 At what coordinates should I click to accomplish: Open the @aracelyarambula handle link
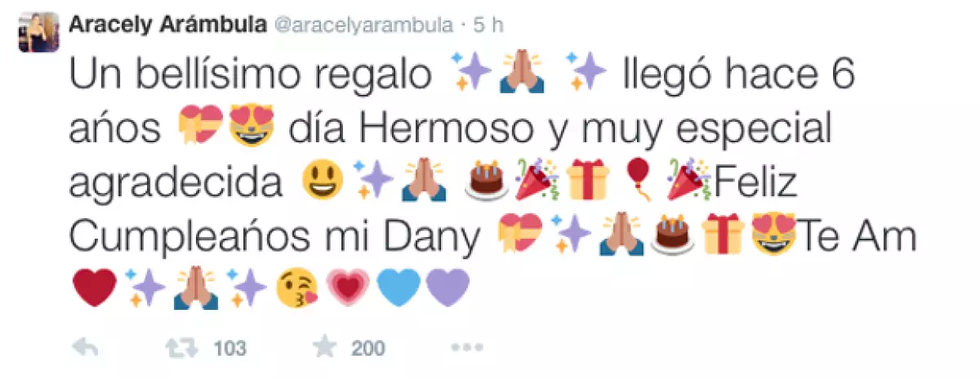363,25
